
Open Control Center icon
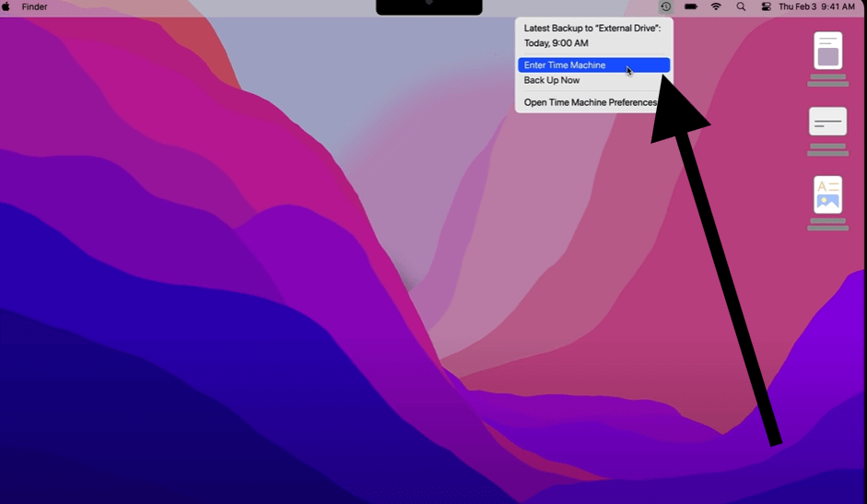[766, 6]
